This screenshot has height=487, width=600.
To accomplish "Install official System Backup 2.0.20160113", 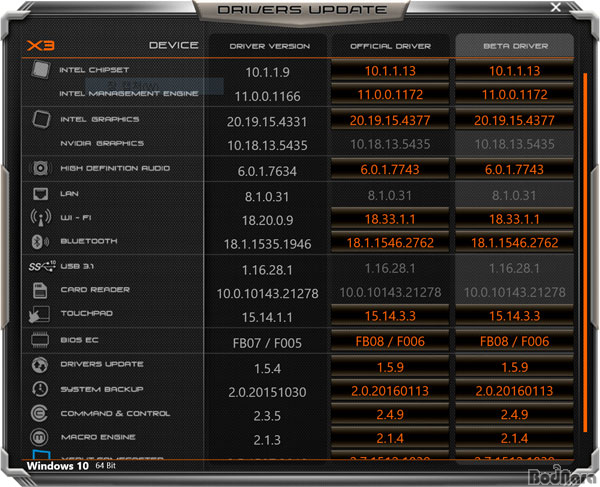I will 390,390.
